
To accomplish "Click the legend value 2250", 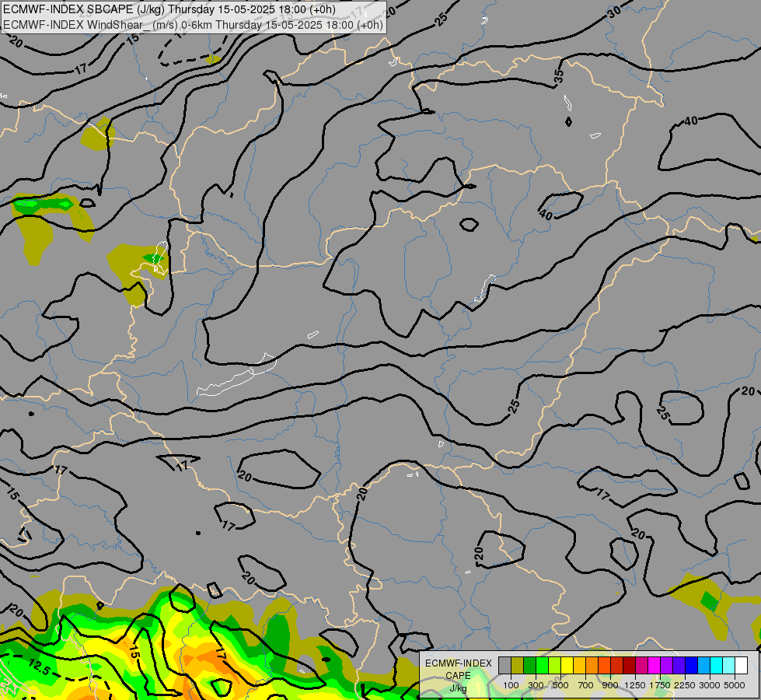I will 685,685.
